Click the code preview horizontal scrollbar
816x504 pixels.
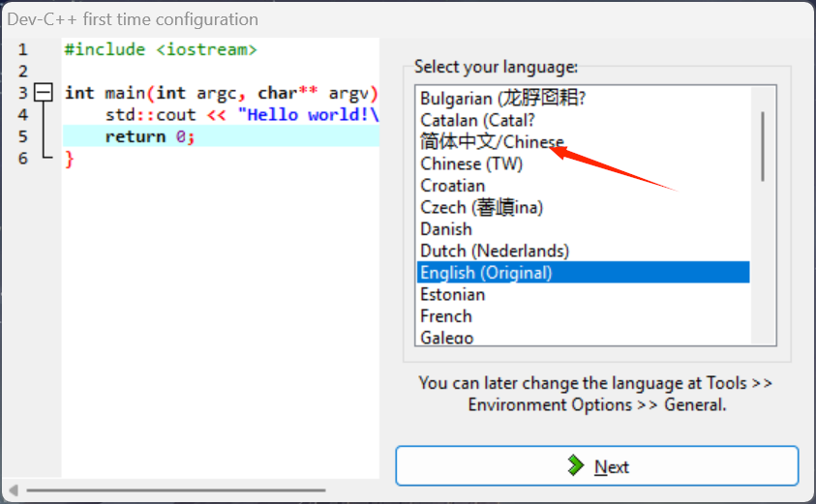tap(176, 489)
